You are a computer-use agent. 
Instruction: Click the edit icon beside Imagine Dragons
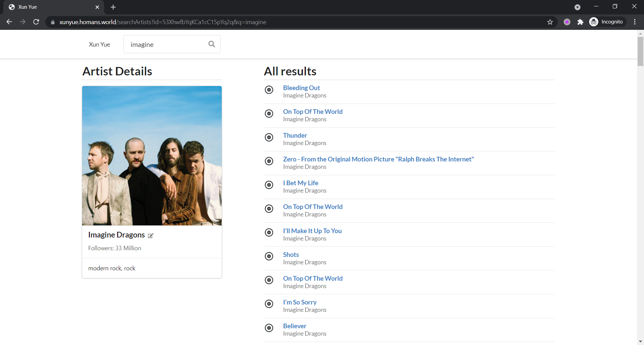pyautogui.click(x=151, y=236)
